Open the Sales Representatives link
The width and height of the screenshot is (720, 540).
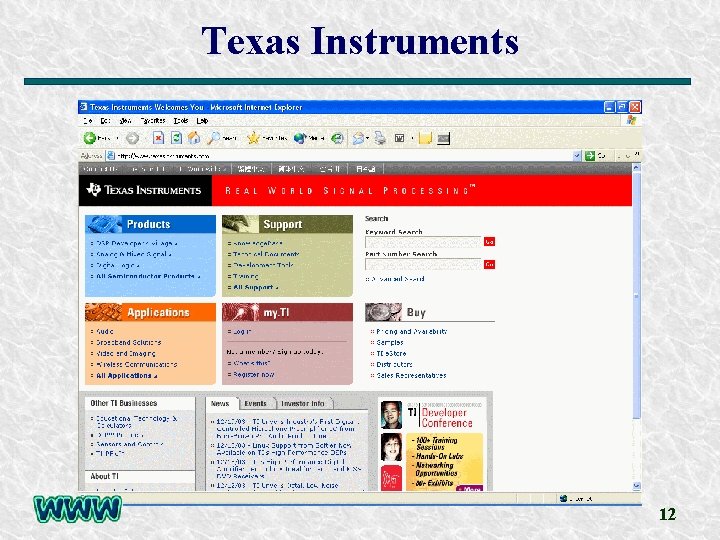pos(411,376)
